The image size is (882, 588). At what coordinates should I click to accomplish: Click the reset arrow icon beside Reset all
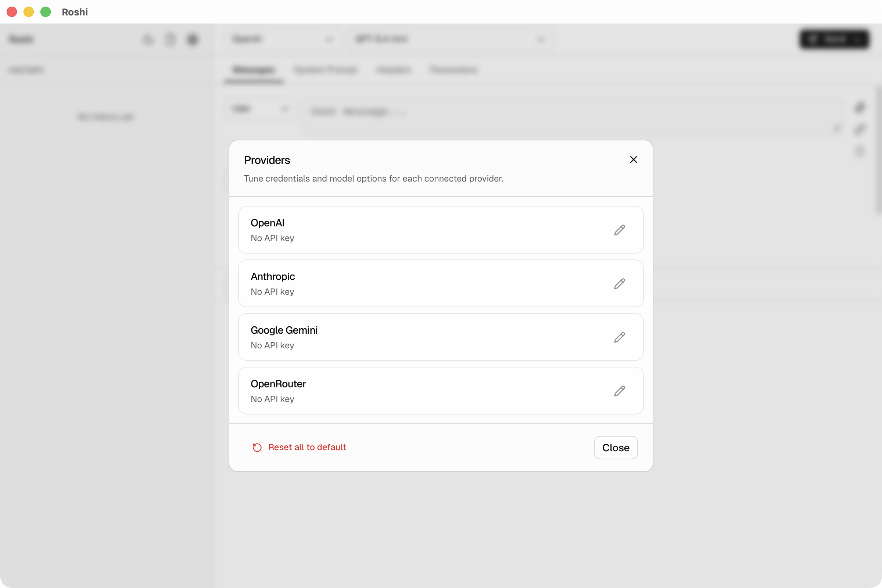257,447
